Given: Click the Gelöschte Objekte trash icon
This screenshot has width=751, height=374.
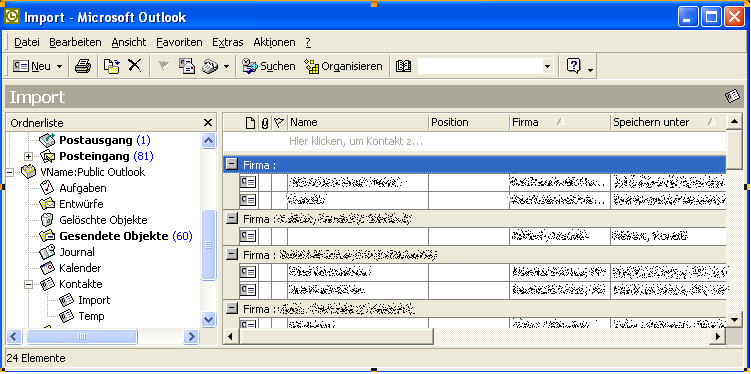Looking at the screenshot, I should pyautogui.click(x=48, y=220).
